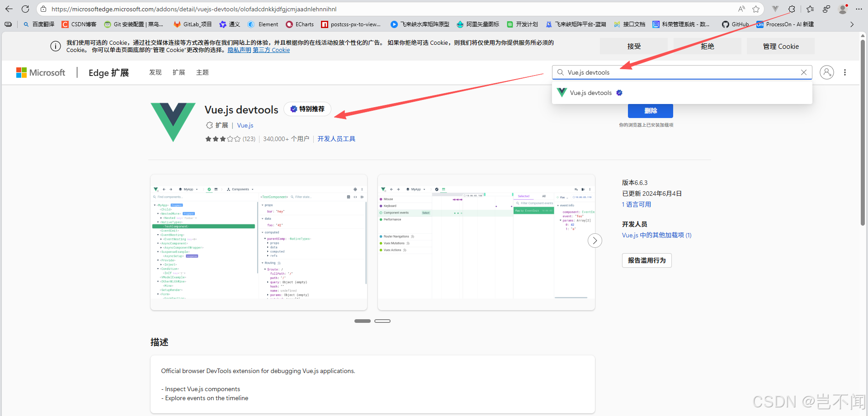Open the CSDN博客 bookmark
Screen dimensions: 868x416
click(x=79, y=24)
